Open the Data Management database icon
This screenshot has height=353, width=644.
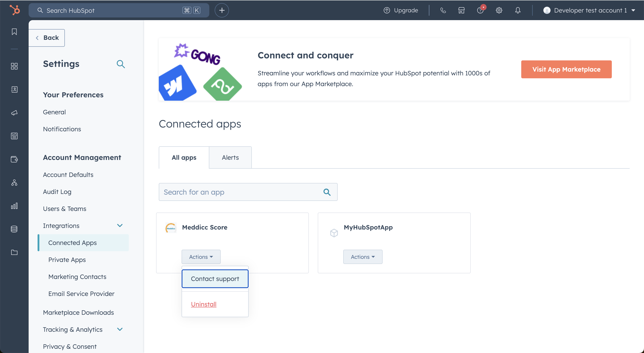click(14, 229)
